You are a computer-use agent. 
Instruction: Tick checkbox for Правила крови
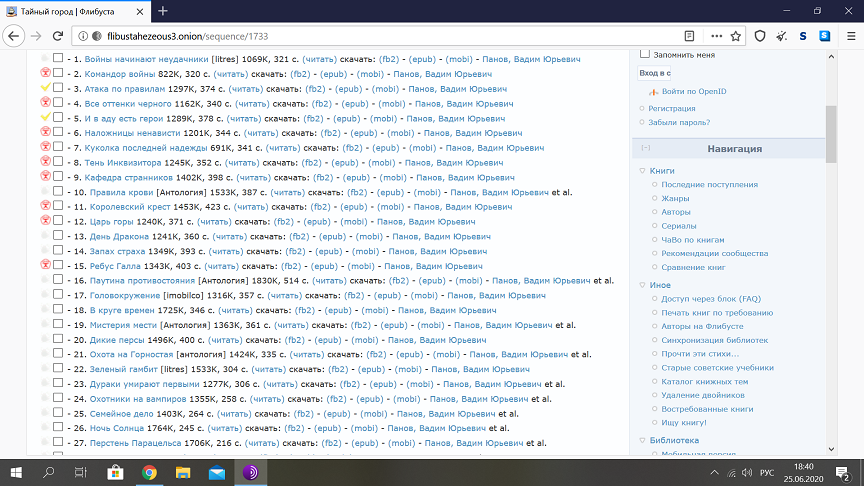58,191
